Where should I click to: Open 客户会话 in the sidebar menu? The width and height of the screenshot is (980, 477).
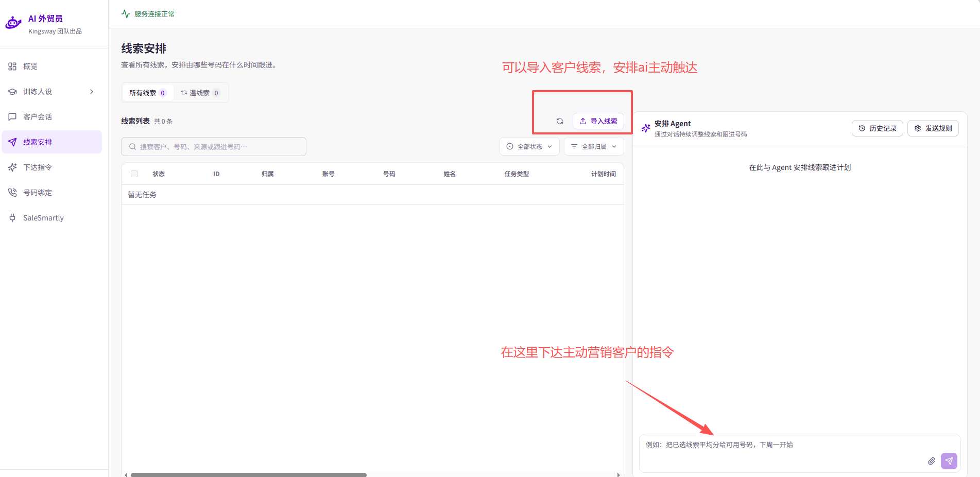[52, 117]
